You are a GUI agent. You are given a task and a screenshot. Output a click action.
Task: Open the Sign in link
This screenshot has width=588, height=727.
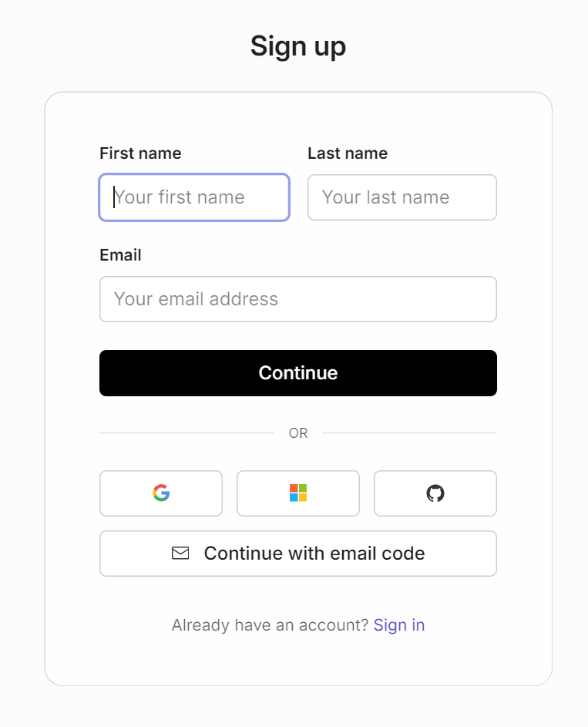point(399,624)
